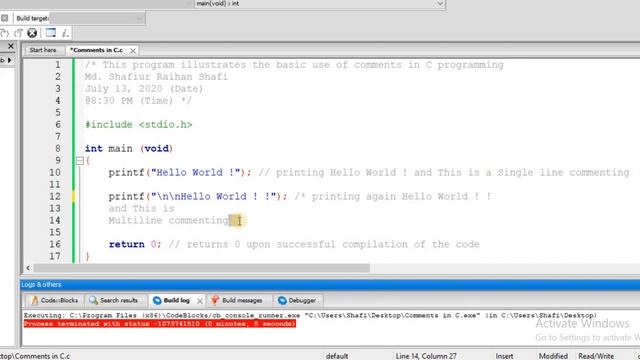
Task: Click the abort build icon beside Build target
Action: click(x=4, y=18)
